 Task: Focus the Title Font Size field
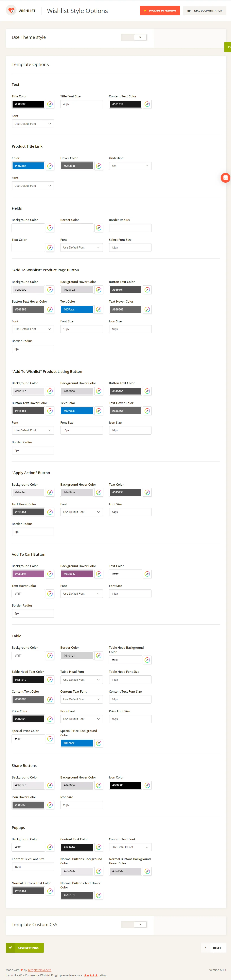[81, 104]
